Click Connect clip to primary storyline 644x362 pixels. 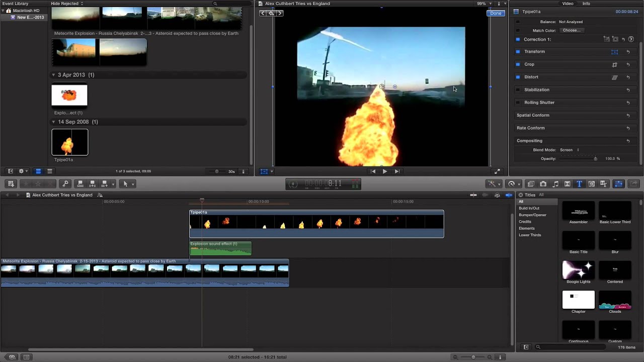[x=80, y=184]
